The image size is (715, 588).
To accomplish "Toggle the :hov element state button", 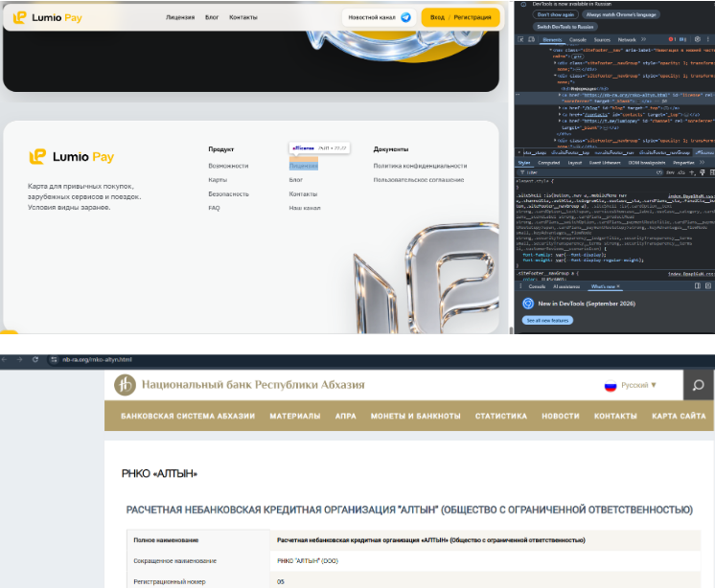I will 670,172.
